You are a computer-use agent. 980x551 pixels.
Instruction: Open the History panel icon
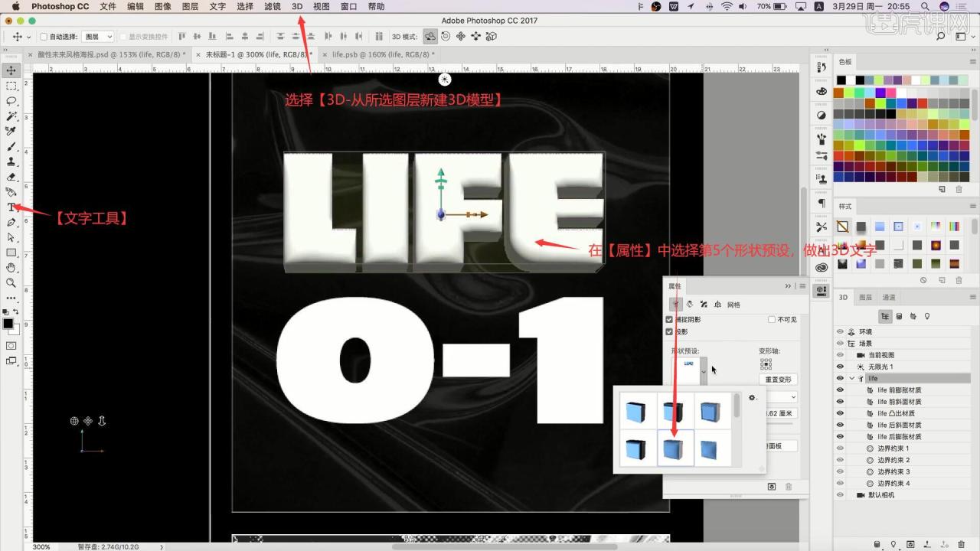tap(822, 68)
